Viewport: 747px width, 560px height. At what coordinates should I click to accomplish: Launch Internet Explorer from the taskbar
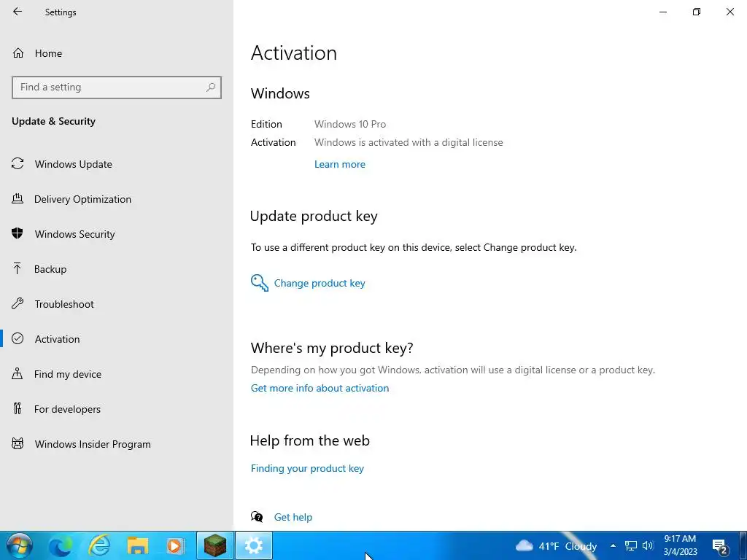pos(99,545)
